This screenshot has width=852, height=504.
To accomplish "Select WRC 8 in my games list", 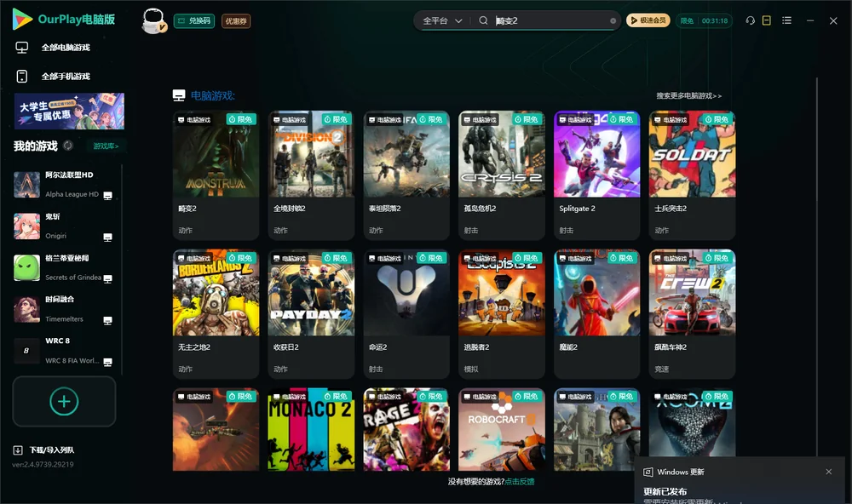I will click(64, 351).
